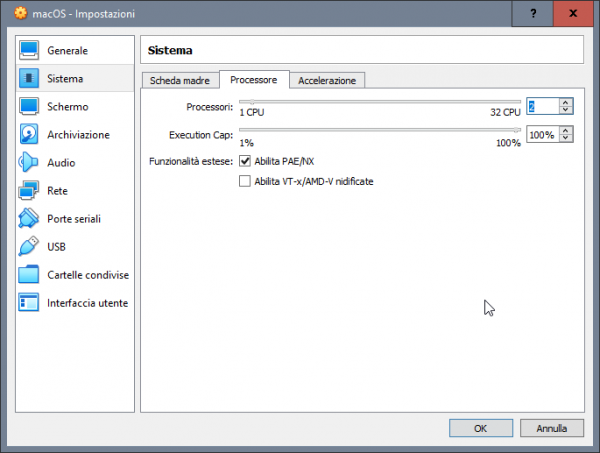600x453 pixels.
Task: Open the USB plug icon
Action: coord(29,246)
